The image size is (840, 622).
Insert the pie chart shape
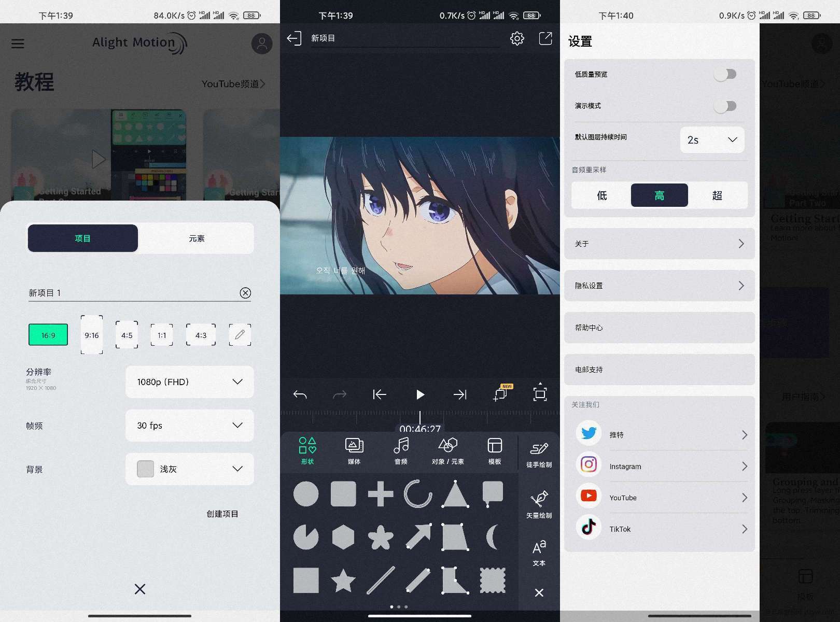(306, 537)
